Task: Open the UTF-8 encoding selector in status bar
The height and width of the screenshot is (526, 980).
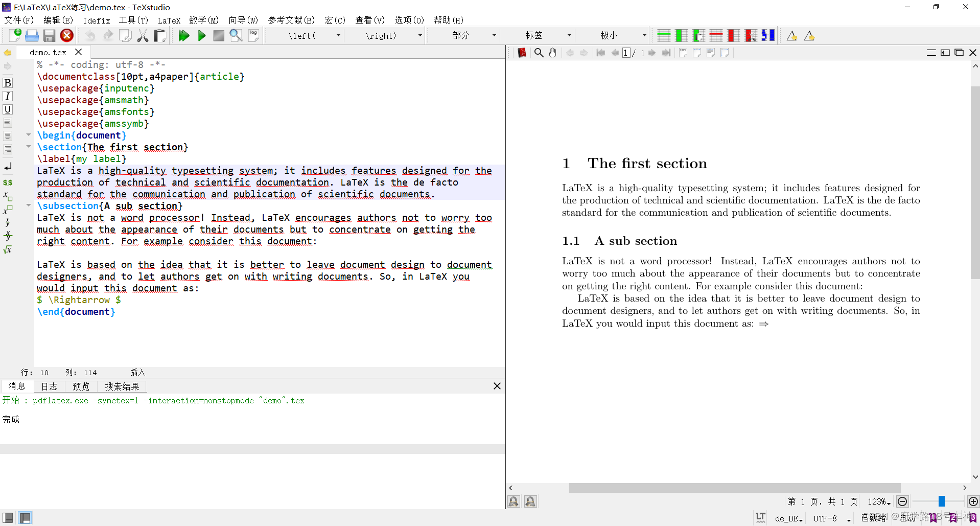Action: pos(832,518)
